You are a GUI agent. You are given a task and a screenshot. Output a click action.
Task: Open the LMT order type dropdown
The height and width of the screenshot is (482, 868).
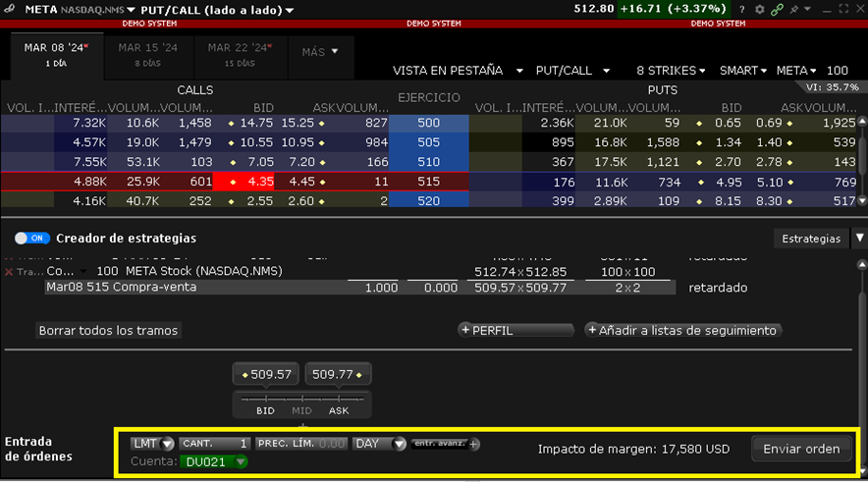coord(151,444)
